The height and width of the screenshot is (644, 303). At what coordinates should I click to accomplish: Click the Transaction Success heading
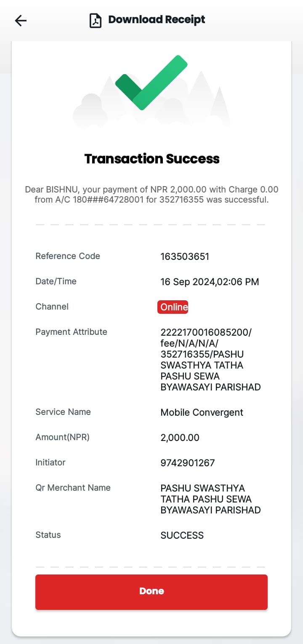point(152,159)
